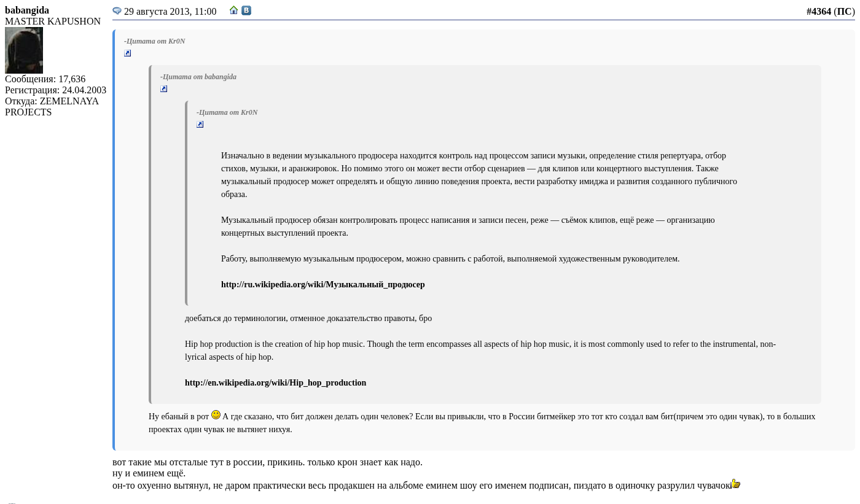Click the thumbs-up emoticon ending the post
The width and height of the screenshot is (860, 504).
click(x=736, y=484)
